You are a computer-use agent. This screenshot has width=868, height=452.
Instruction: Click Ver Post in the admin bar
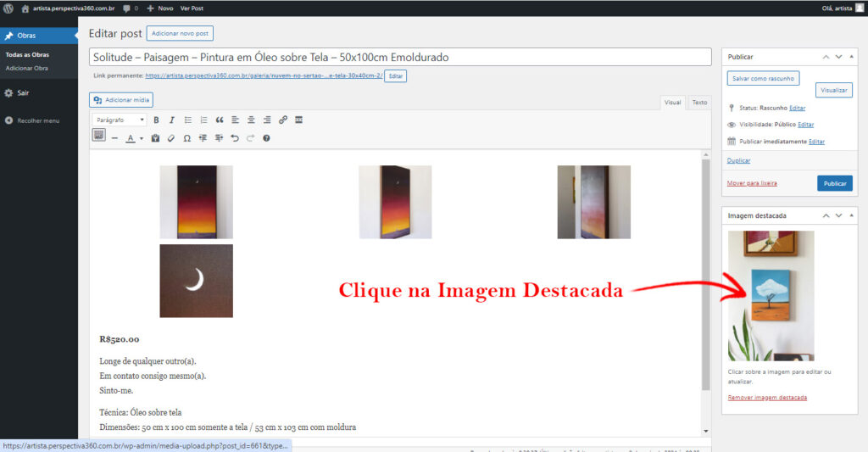(192, 8)
